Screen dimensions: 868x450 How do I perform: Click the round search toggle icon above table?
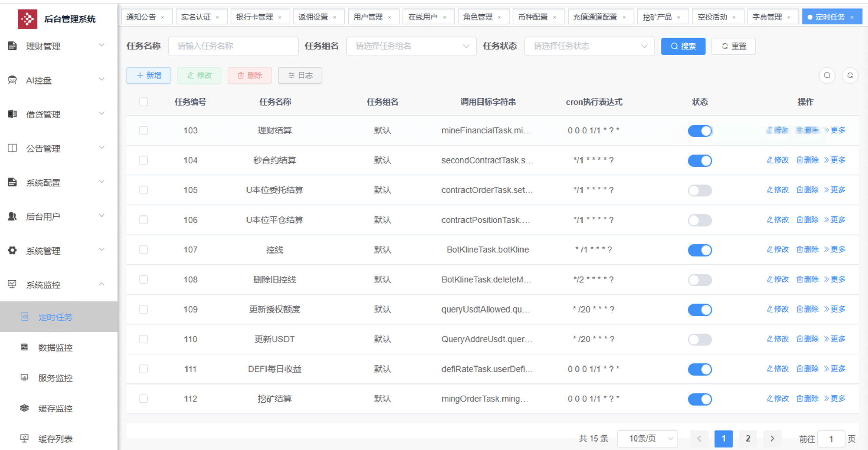coord(827,75)
